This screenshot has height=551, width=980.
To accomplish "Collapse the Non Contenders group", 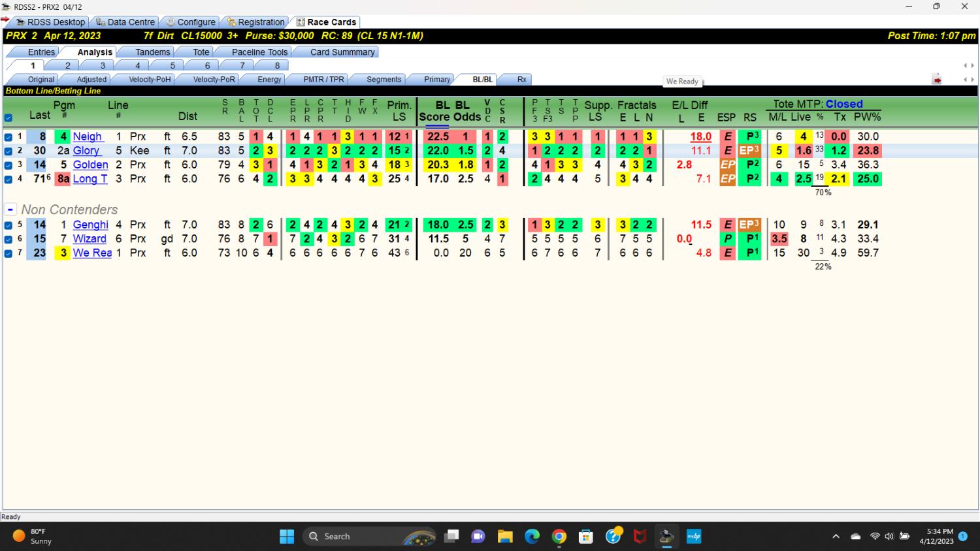I will point(10,210).
